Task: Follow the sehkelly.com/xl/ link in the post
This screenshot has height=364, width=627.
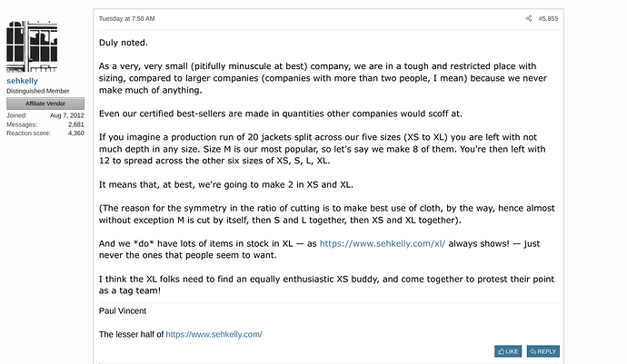Action: click(383, 244)
